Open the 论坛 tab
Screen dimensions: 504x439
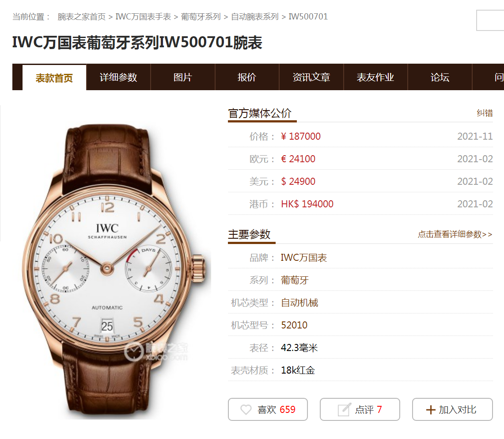point(440,77)
